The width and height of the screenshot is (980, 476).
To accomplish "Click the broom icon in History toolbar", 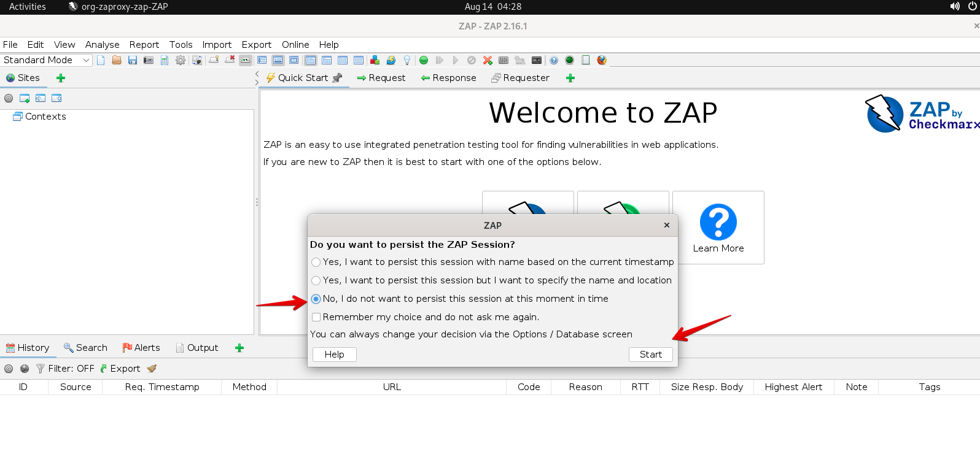I will tap(152, 369).
